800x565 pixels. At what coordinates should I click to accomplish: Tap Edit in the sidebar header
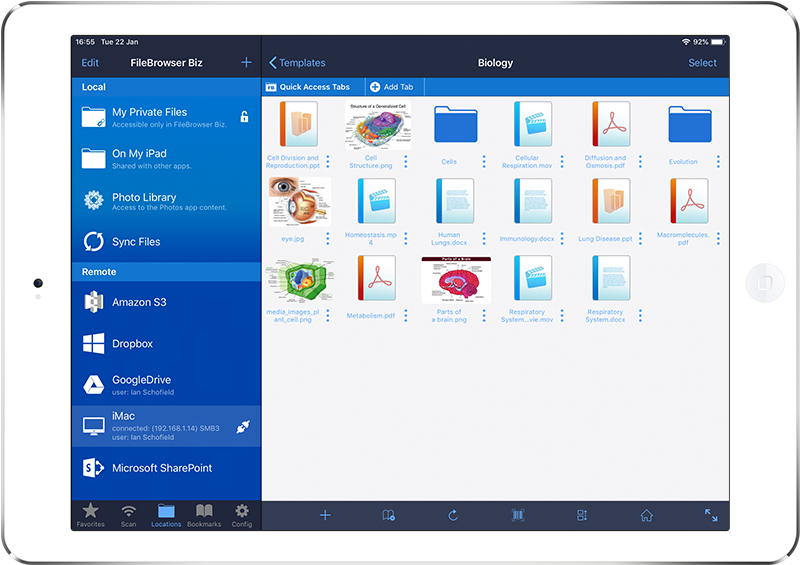pyautogui.click(x=90, y=63)
